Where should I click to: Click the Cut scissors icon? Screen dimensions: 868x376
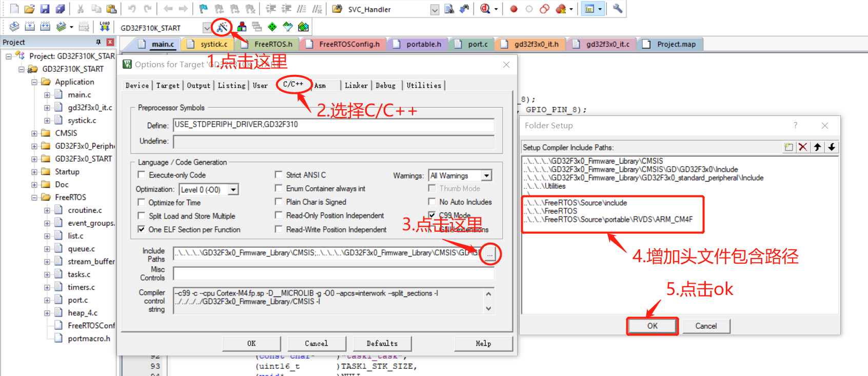81,9
